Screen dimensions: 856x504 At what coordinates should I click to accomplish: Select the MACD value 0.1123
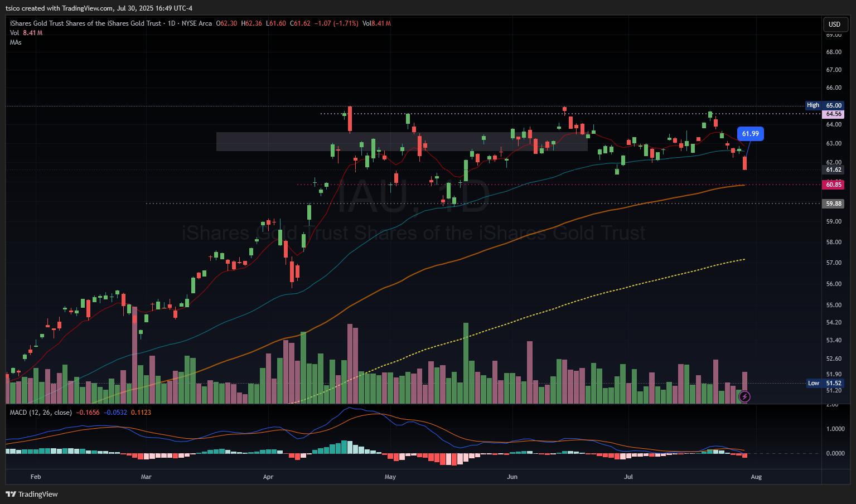[141, 413]
